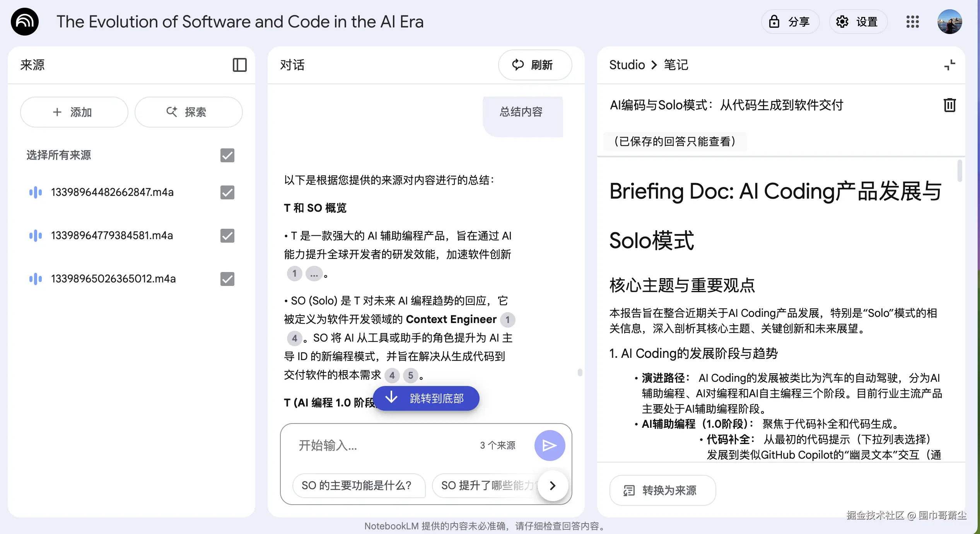The image size is (980, 534).
Task: Uncheck source 1339896477938451.m4a
Action: (227, 236)
